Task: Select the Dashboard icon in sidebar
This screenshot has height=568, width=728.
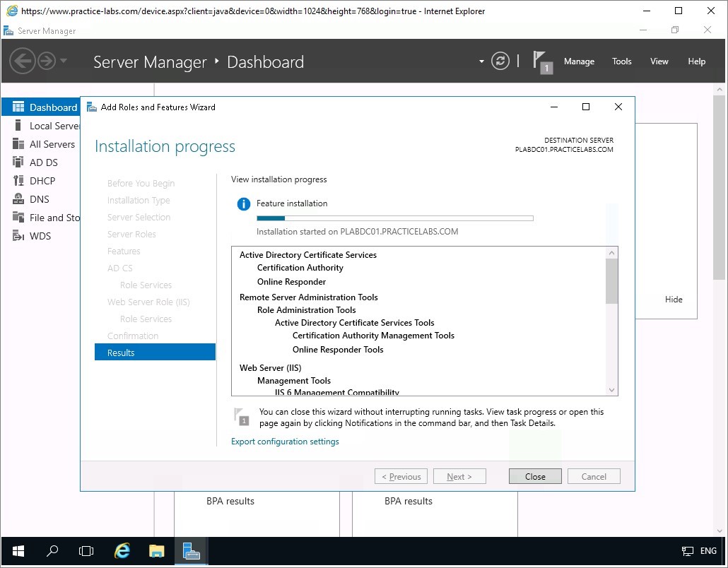Action: (18, 107)
